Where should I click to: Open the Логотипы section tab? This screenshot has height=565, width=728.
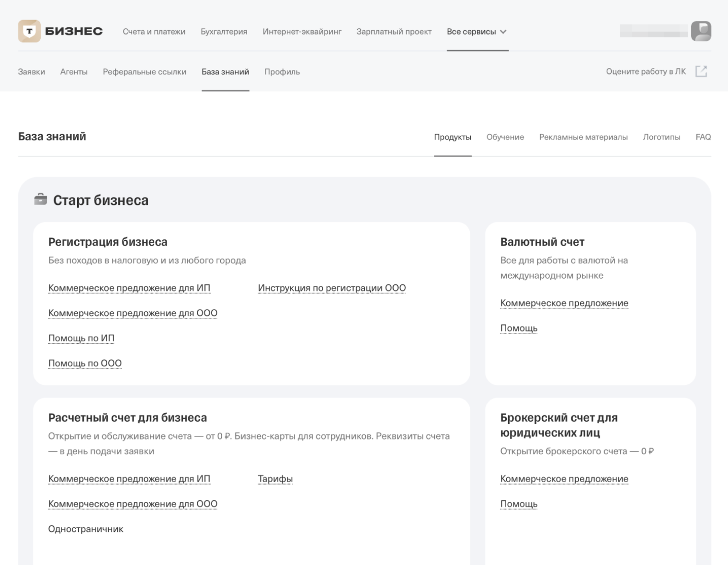[x=661, y=137]
